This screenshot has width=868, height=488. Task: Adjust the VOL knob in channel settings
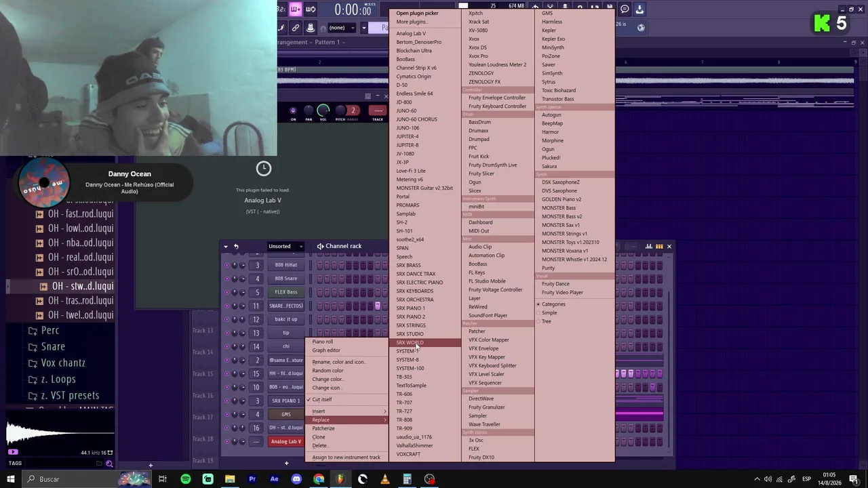click(323, 110)
